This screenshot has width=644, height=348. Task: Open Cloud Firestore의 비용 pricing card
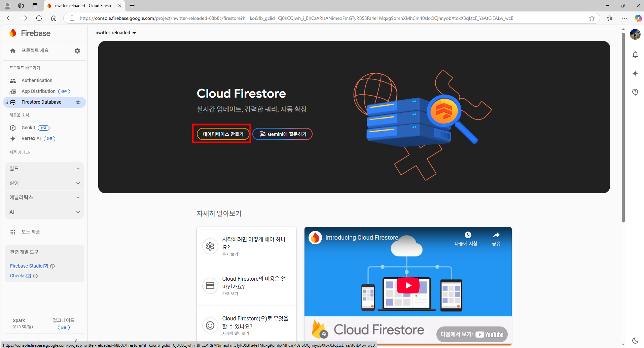coord(247,286)
